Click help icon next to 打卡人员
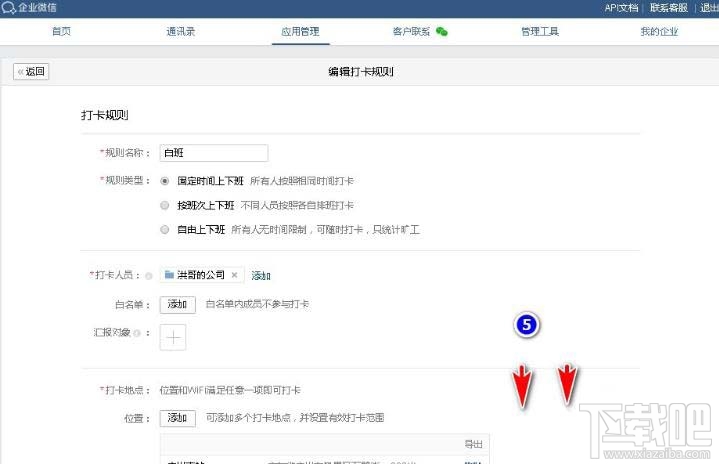 click(x=149, y=276)
